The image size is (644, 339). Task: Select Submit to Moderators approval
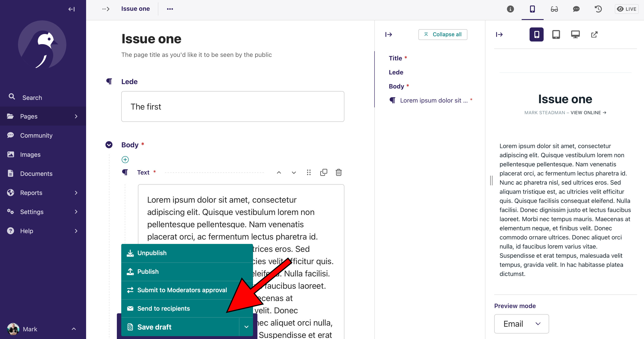(x=182, y=290)
